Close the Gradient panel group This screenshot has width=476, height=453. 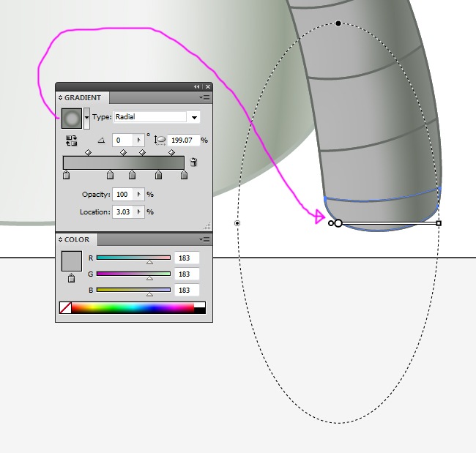pos(208,87)
